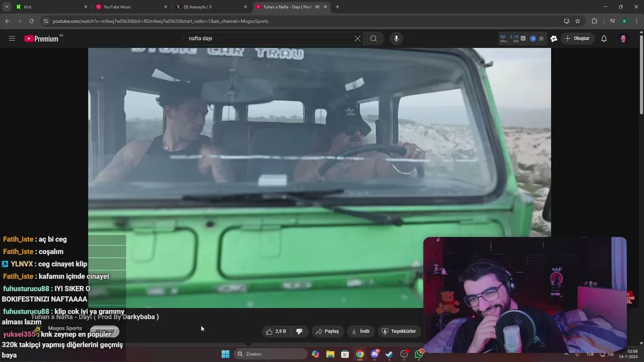Viewport: 644px width, 362px height.
Task: Close the YouTube Music tab
Action: coord(166,7)
